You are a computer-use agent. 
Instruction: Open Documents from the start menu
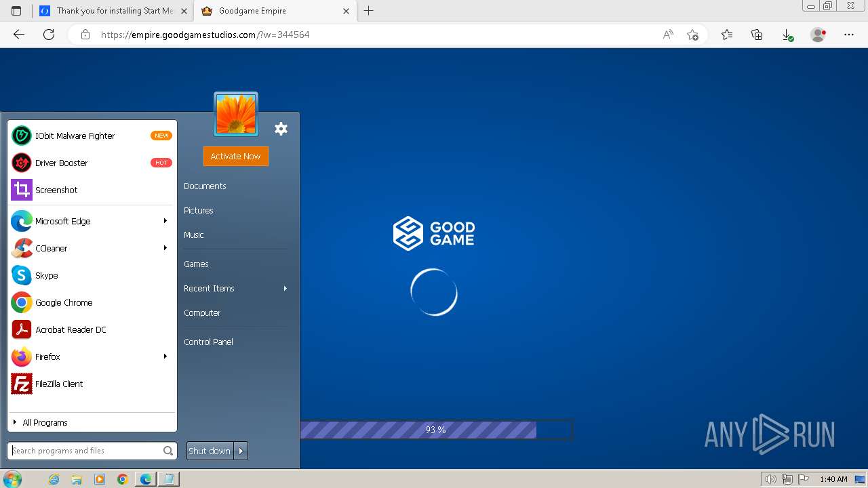[x=205, y=186]
